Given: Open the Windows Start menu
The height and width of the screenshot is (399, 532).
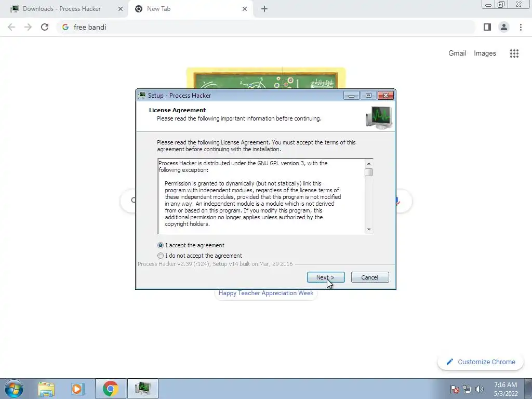Looking at the screenshot, I should coord(14,389).
